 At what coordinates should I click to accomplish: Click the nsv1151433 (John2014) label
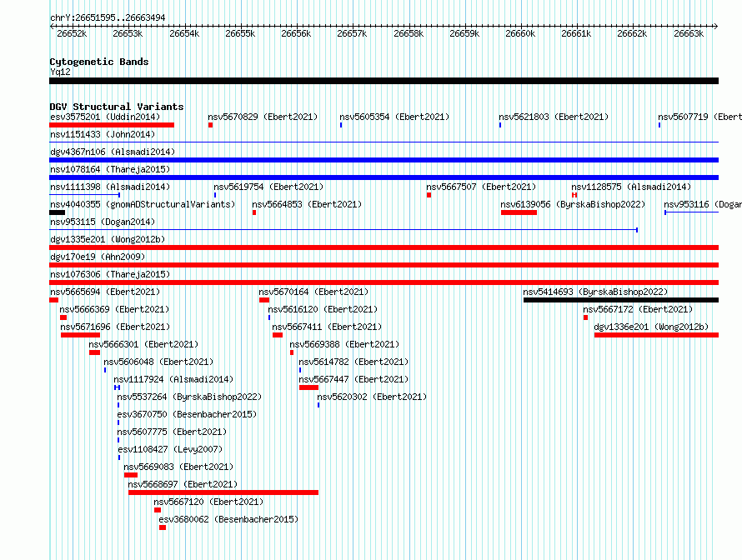(103, 134)
